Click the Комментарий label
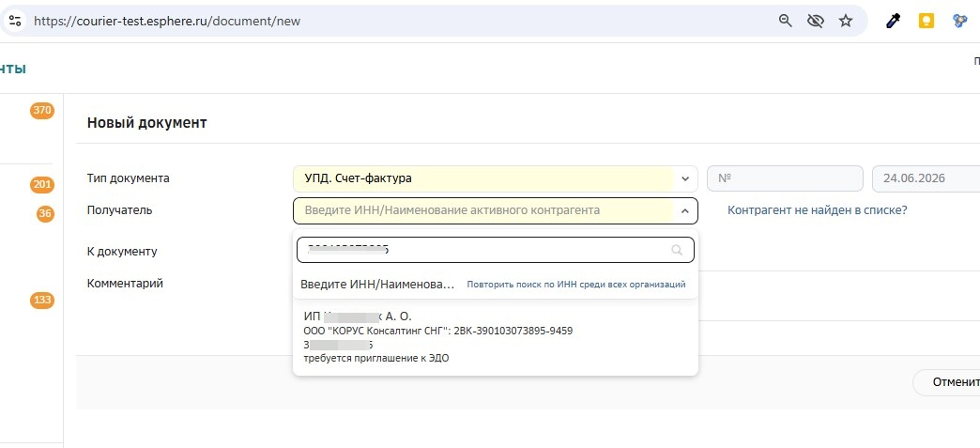The image size is (980, 448). pos(125,284)
